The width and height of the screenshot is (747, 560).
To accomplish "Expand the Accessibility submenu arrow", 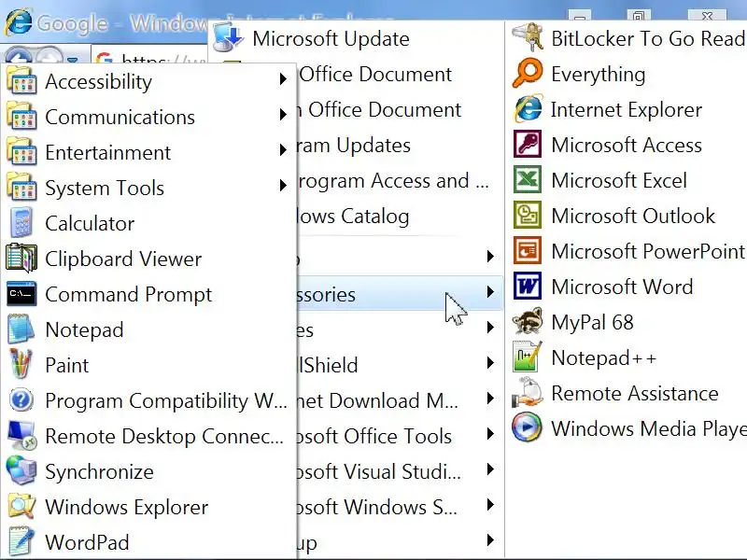I will point(282,81).
